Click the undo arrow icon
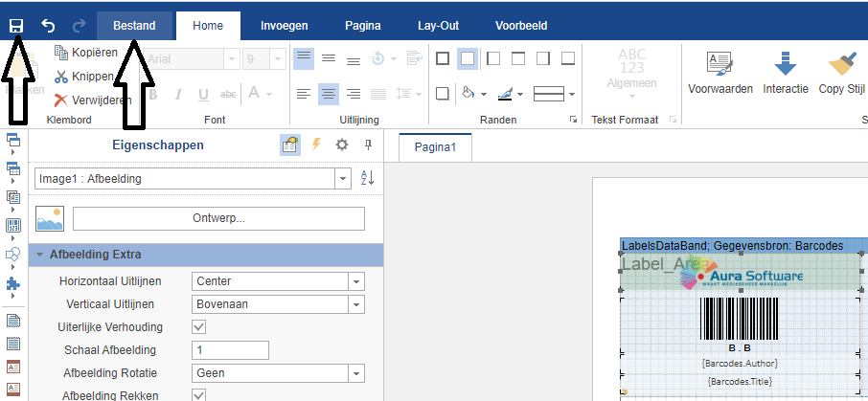Viewport: 868px width, 401px height. pyautogui.click(x=48, y=26)
